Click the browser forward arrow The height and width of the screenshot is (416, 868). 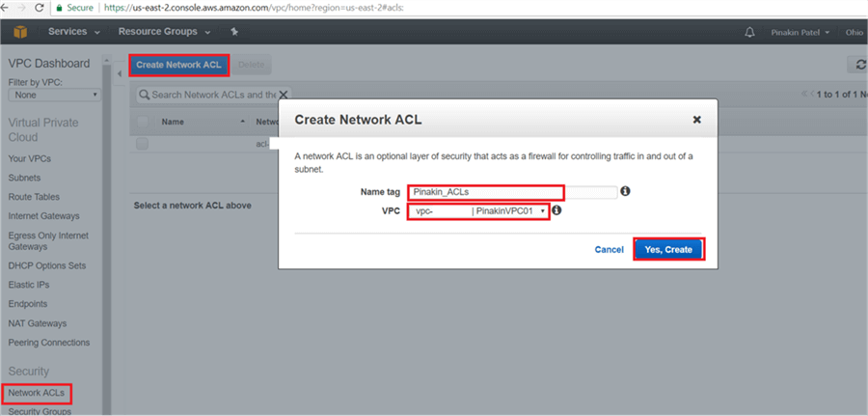click(x=21, y=8)
